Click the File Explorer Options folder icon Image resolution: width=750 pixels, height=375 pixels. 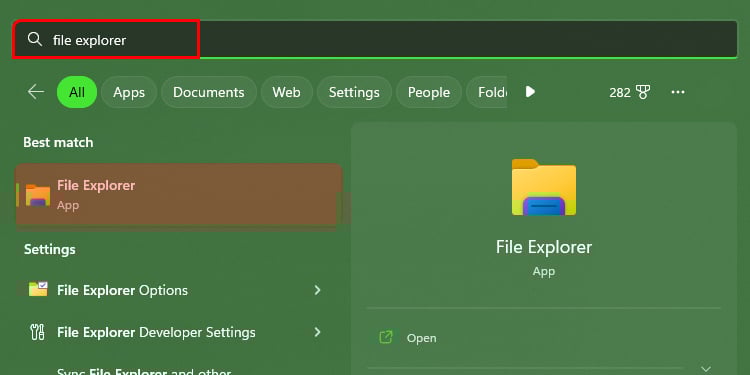(x=38, y=289)
